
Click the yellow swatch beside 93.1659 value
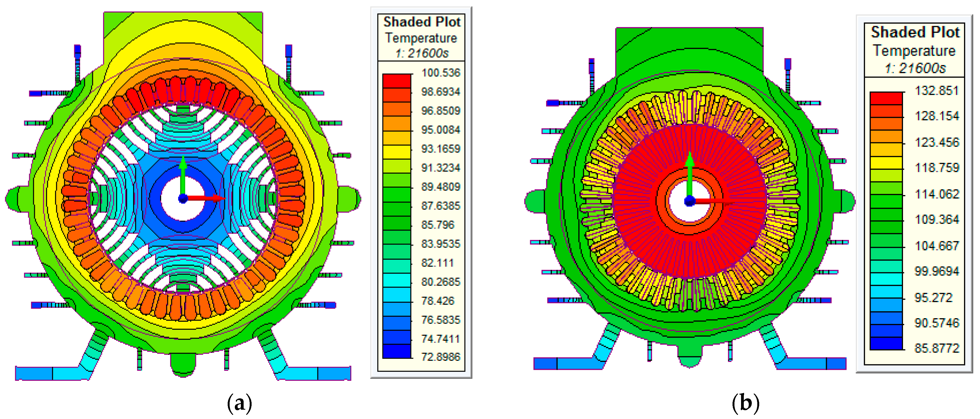click(x=397, y=152)
